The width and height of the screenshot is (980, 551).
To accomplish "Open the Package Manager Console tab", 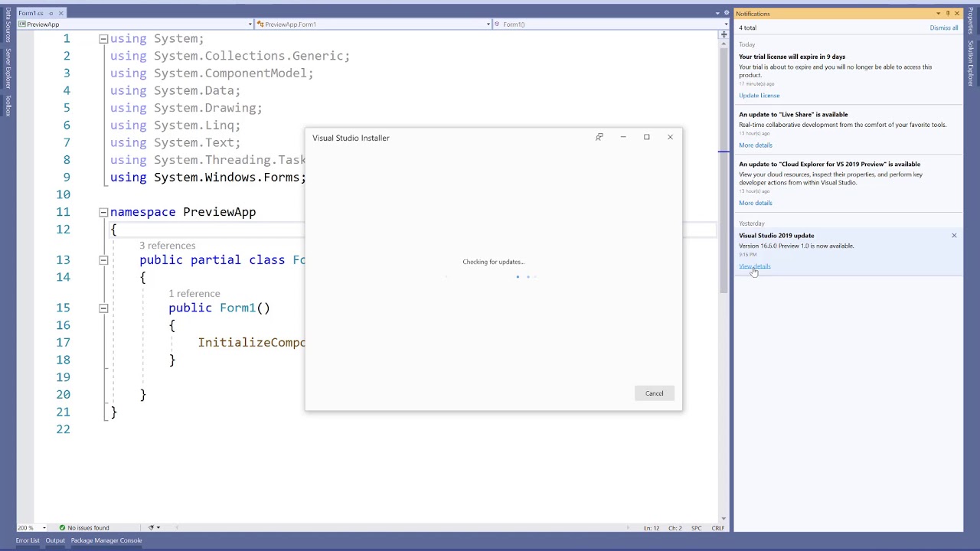I will coord(106,540).
